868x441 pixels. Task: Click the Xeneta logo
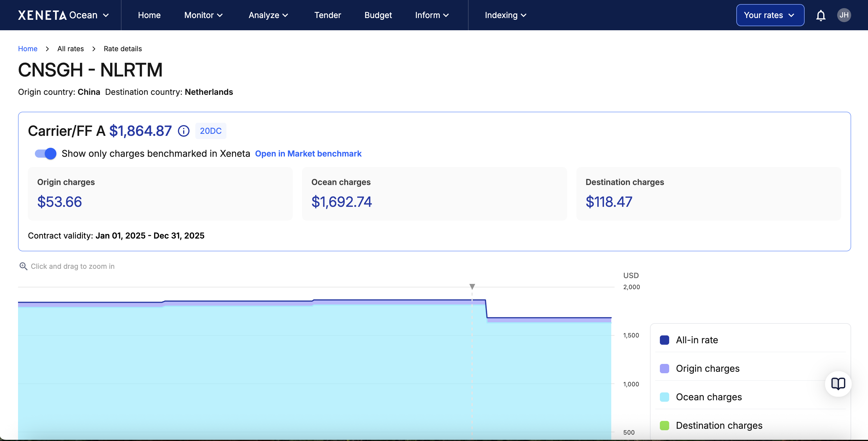click(x=42, y=15)
